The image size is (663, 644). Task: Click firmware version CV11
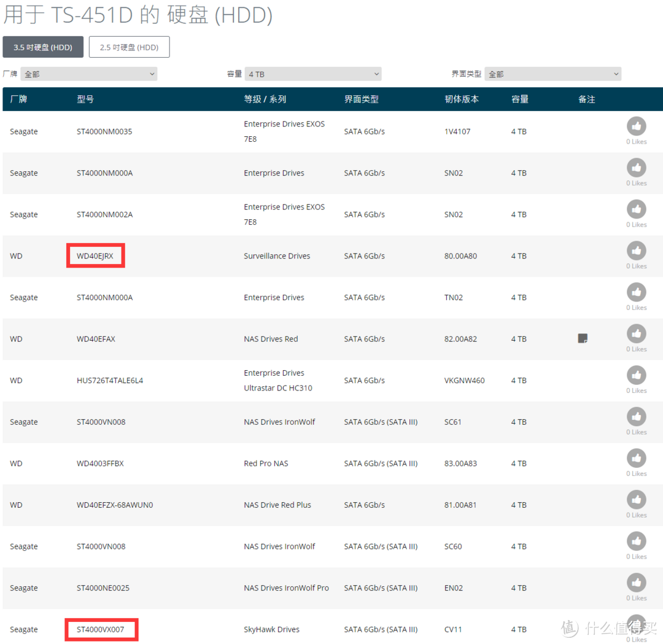point(453,629)
